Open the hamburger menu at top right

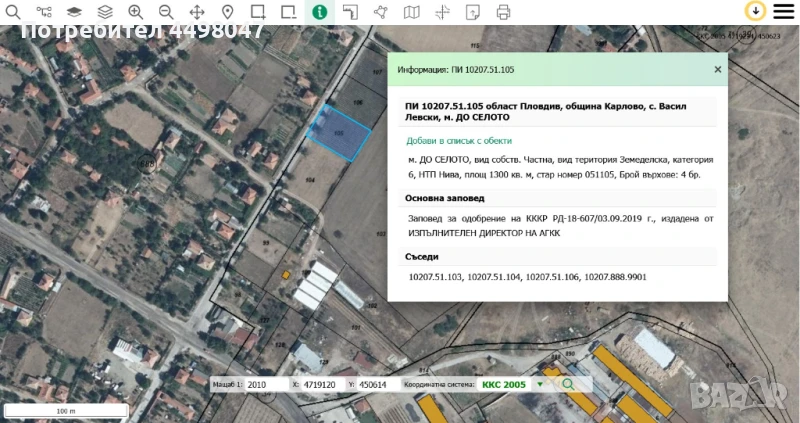[782, 11]
